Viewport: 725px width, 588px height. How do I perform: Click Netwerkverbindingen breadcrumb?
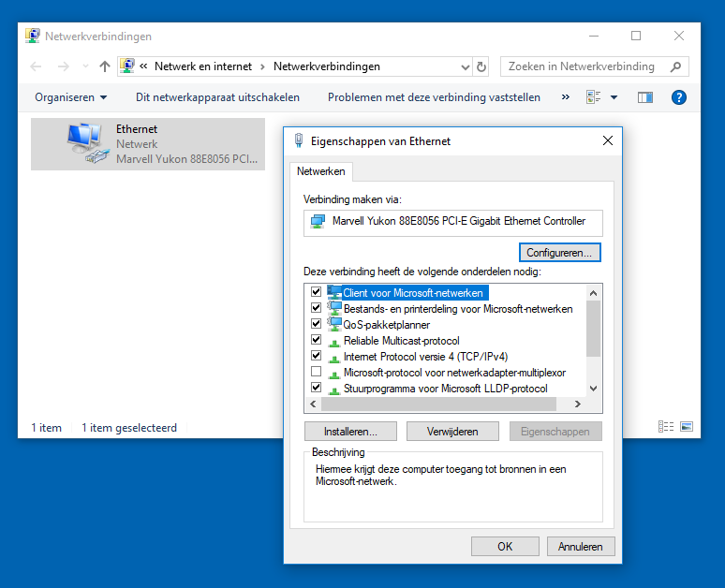[x=327, y=66]
